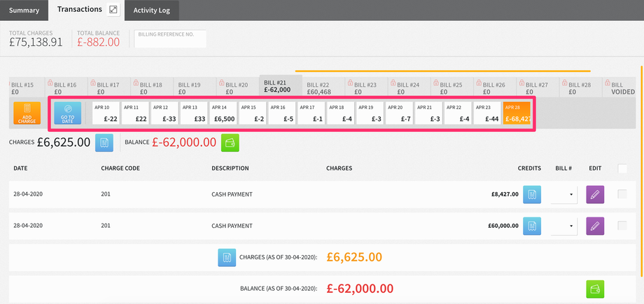The height and width of the screenshot is (304, 644).
Task: Edit the £8,427.00 cash payment with pencil icon
Action: [595, 194]
